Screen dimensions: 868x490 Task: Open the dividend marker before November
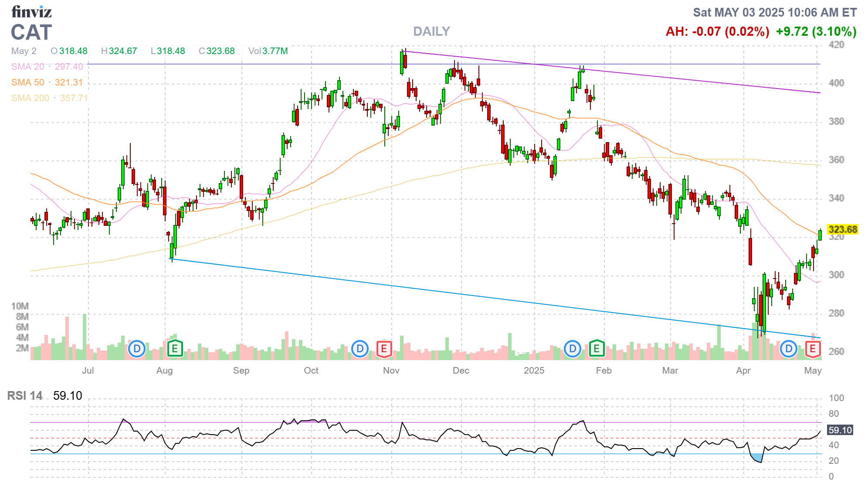[360, 349]
